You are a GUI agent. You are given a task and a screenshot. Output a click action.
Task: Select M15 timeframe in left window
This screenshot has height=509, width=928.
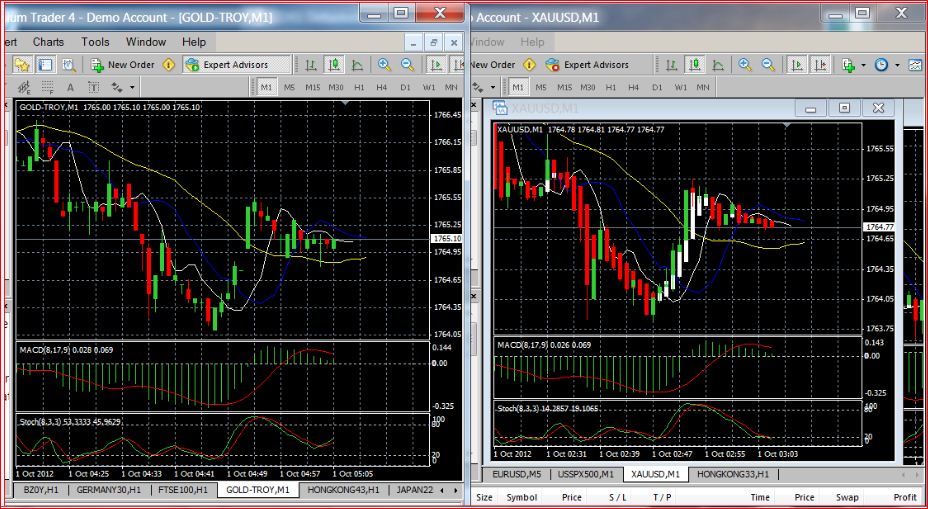coord(312,88)
